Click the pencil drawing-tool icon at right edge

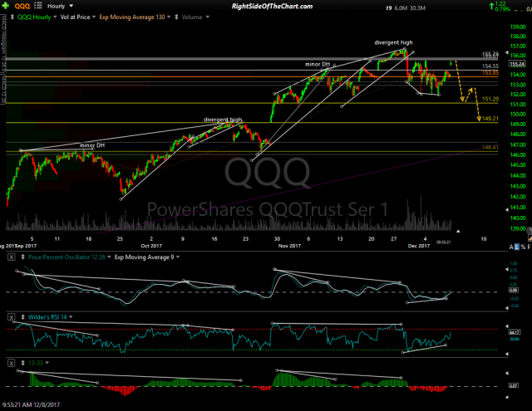click(530, 239)
